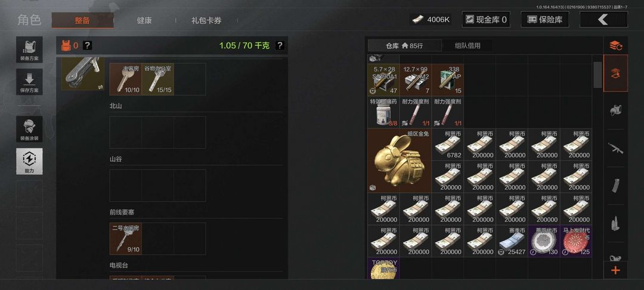
Task: Select the 能力 ability icon
Action: pyautogui.click(x=29, y=161)
